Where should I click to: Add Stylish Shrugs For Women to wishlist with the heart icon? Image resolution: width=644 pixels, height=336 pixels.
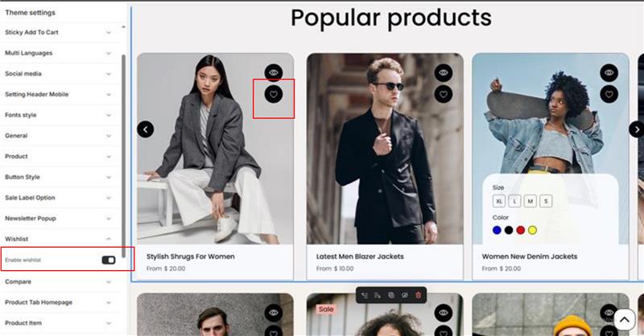pos(274,94)
